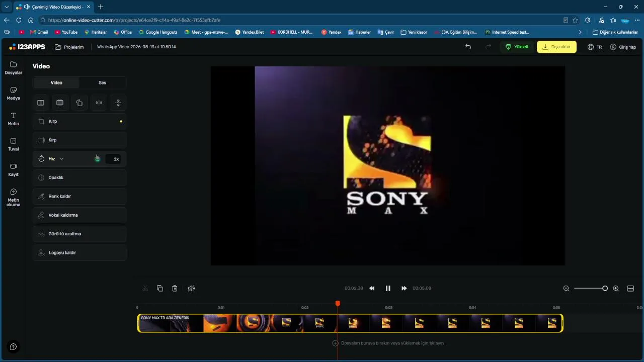Open Projelerim projects list
Image resolution: width=644 pixels, height=362 pixels.
tap(69, 47)
